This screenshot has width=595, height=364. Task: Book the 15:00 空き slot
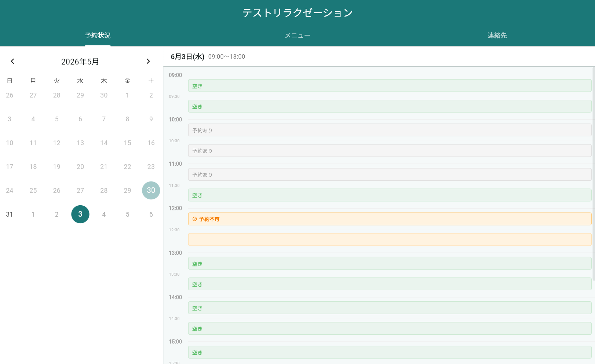point(390,352)
